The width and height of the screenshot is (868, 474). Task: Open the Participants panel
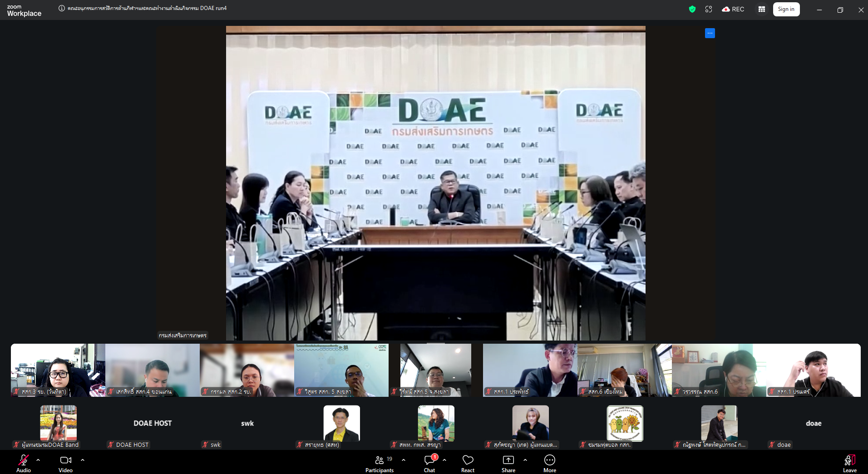379,463
